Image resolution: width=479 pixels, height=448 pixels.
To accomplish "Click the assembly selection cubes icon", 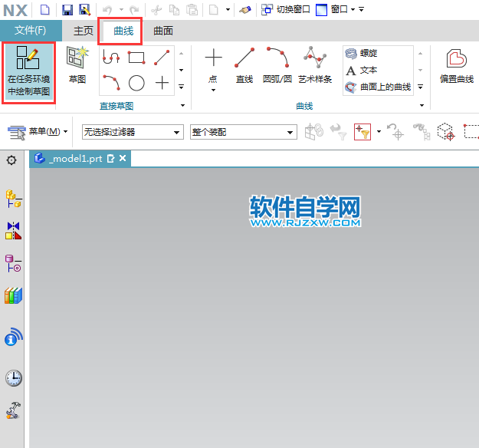I will point(314,132).
